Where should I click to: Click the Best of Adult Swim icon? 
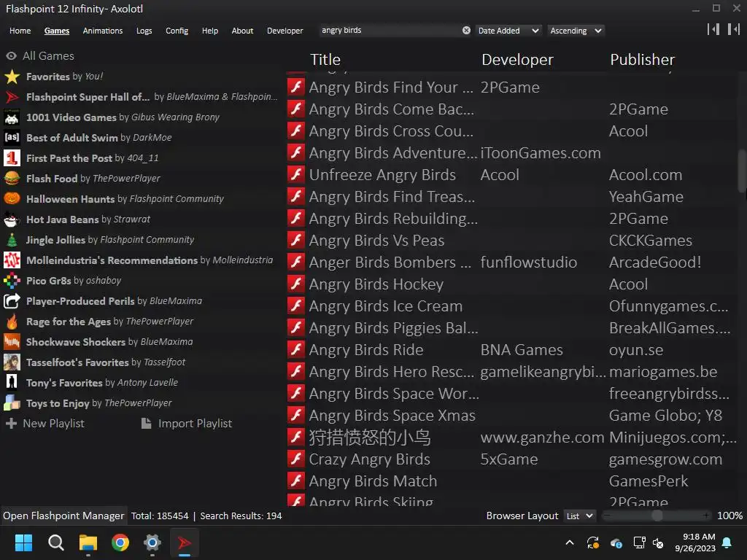click(12, 138)
